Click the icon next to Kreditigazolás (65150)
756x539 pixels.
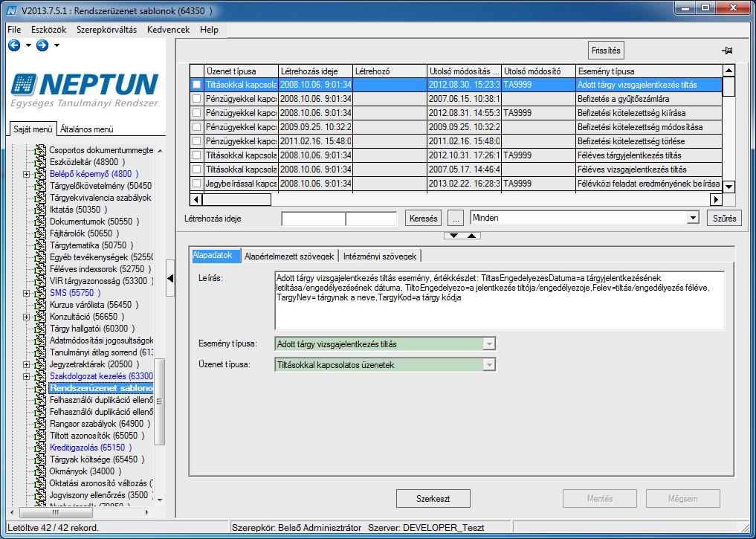tap(40, 448)
